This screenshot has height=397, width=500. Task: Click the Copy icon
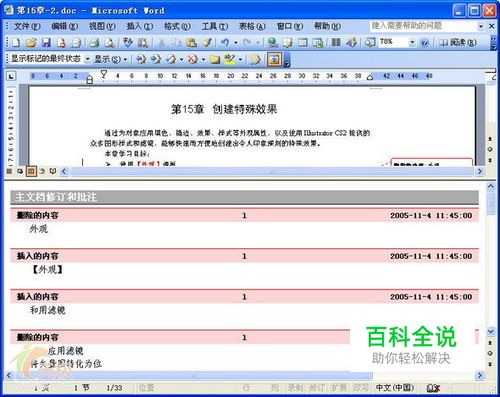176,42
